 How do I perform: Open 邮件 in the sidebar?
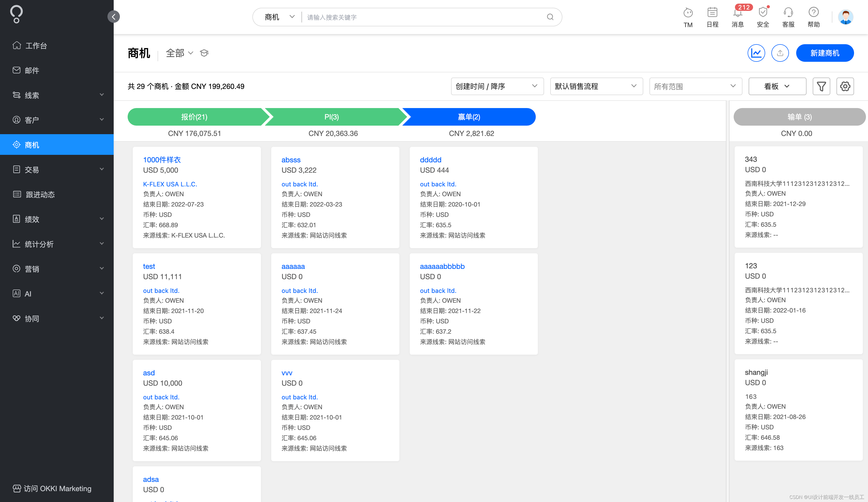click(x=57, y=70)
